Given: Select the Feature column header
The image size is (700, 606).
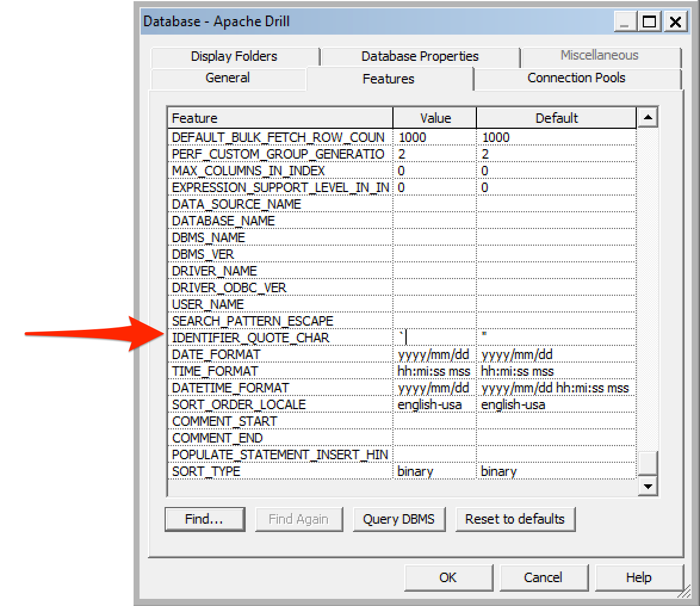Looking at the screenshot, I should tap(280, 118).
